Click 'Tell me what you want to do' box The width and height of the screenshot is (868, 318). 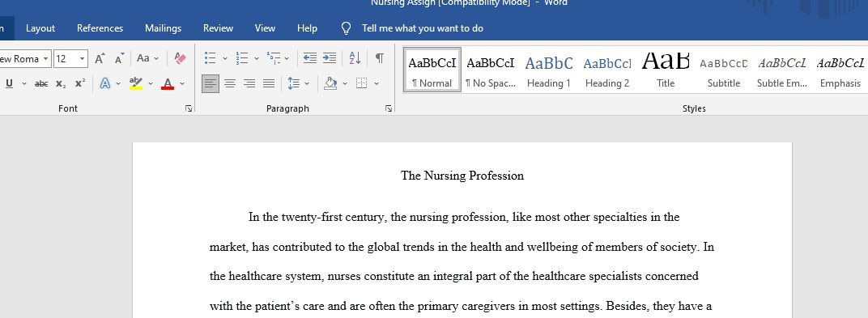point(423,28)
